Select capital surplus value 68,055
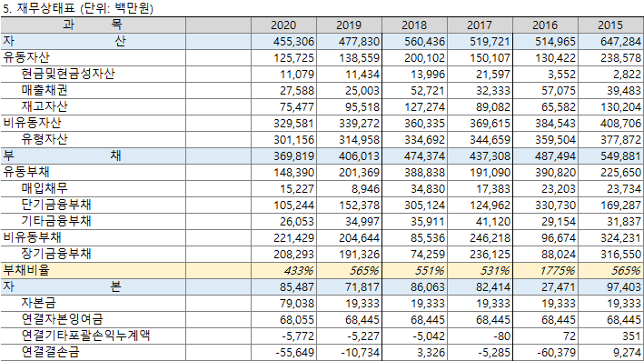The image size is (644, 361). coord(297,320)
